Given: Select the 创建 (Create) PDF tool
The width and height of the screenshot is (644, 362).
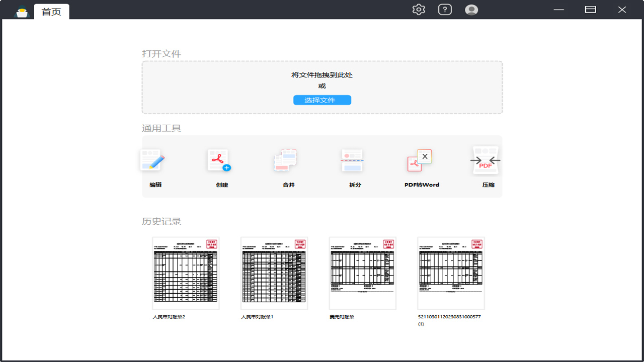Looking at the screenshot, I should 219,166.
